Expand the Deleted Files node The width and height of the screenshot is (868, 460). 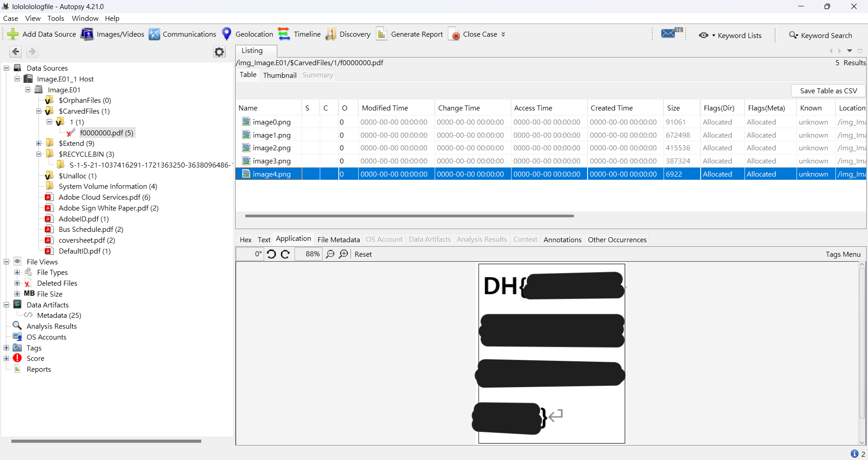(x=17, y=283)
